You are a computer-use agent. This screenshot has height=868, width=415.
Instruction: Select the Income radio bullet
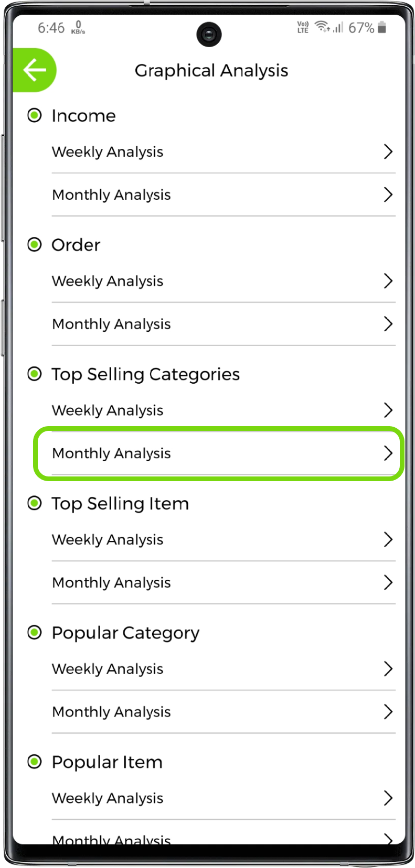click(35, 115)
